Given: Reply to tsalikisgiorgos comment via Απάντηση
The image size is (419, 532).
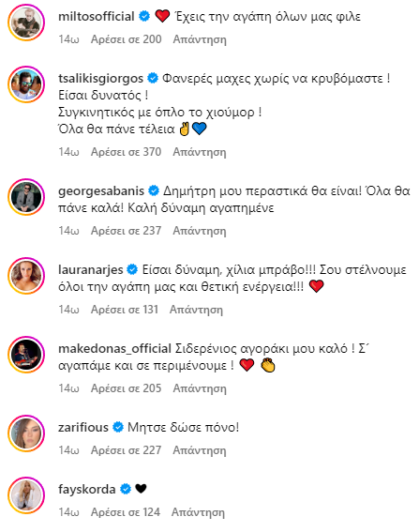Looking at the screenshot, I should click(200, 152).
